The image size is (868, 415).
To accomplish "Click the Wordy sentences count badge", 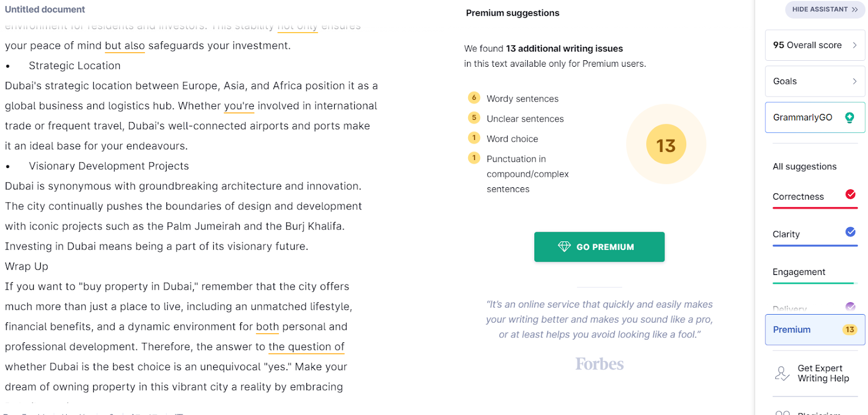I will pos(474,98).
